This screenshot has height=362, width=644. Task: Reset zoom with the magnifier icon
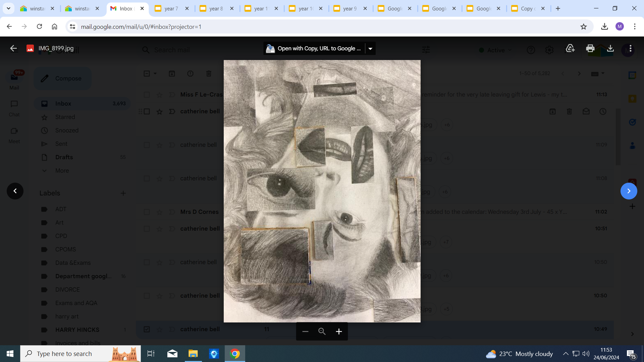(322, 331)
